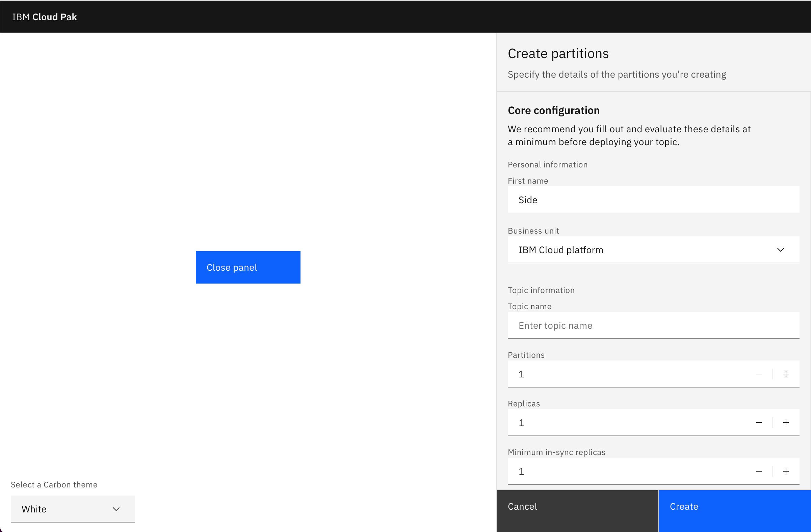Screen dimensions: 811x532
Task: Increase Minimum in-sync replicas with plus icon
Action: tap(786, 471)
